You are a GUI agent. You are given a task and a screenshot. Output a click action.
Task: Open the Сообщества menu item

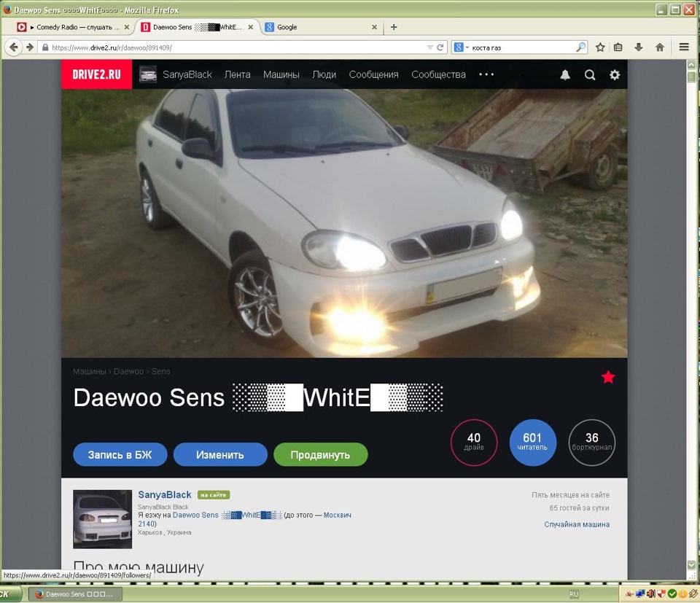(438, 74)
